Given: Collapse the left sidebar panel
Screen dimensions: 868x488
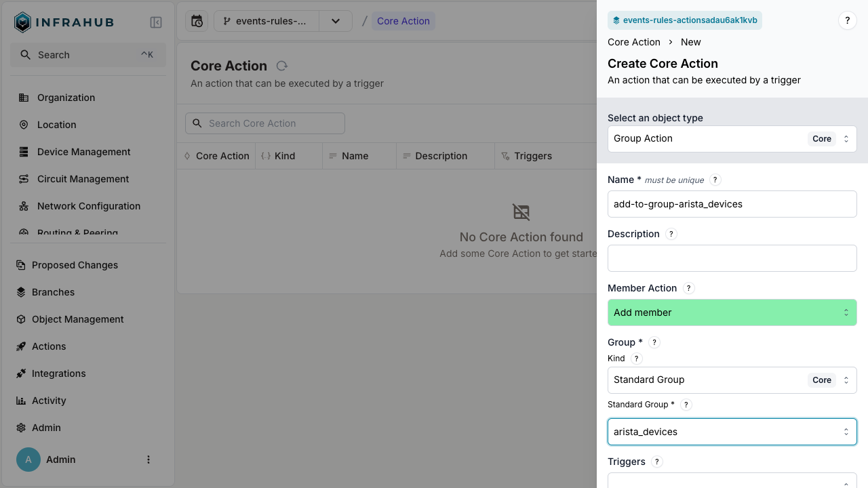Looking at the screenshot, I should 156,22.
